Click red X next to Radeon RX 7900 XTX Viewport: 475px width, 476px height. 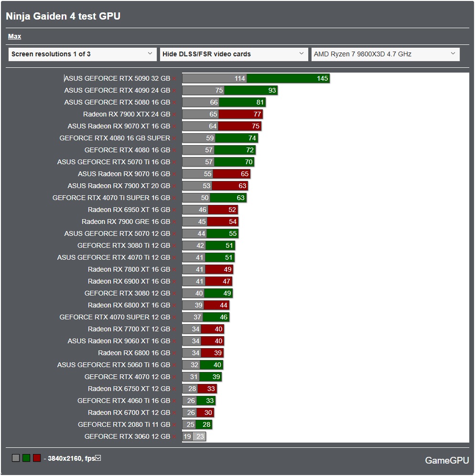(175, 114)
